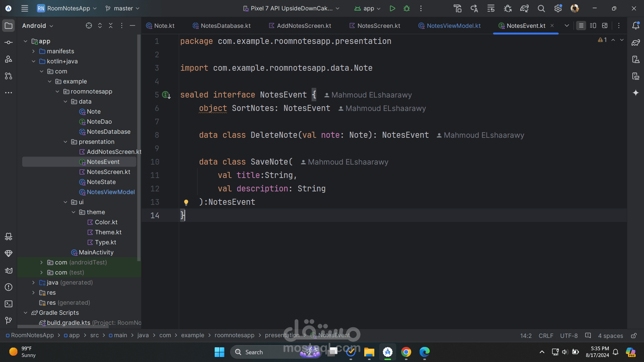Switch the editor to Code-only view mode
Image resolution: width=644 pixels, height=362 pixels.
pyautogui.click(x=581, y=26)
